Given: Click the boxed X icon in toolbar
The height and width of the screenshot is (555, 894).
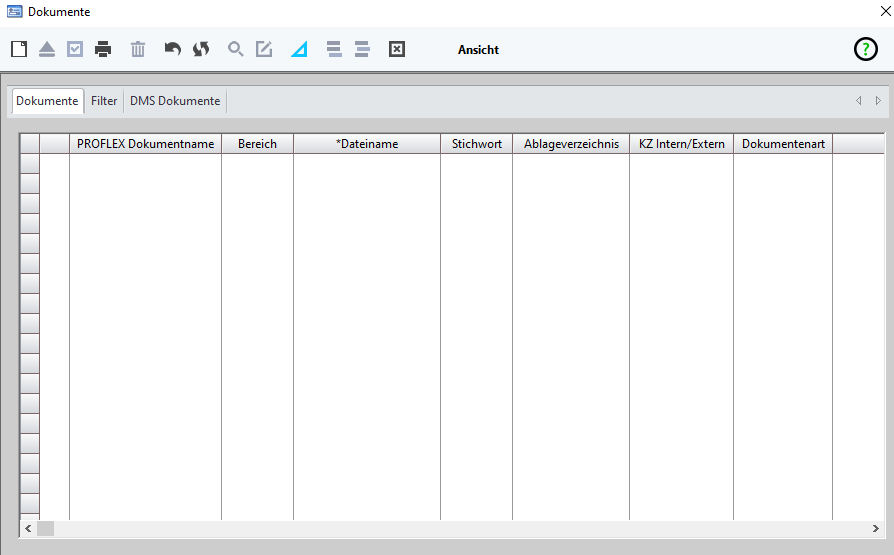Looking at the screenshot, I should (x=397, y=49).
